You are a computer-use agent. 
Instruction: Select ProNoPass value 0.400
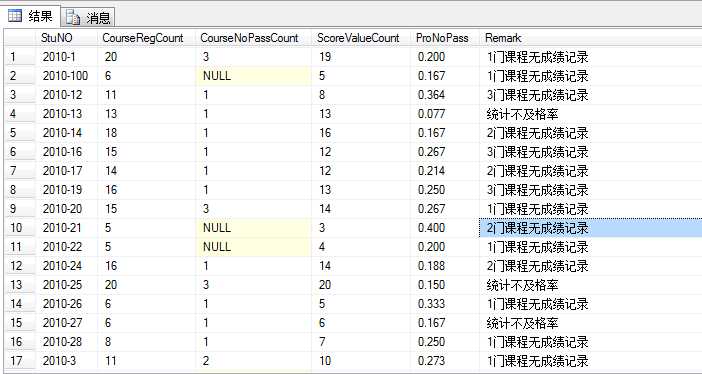pos(445,228)
